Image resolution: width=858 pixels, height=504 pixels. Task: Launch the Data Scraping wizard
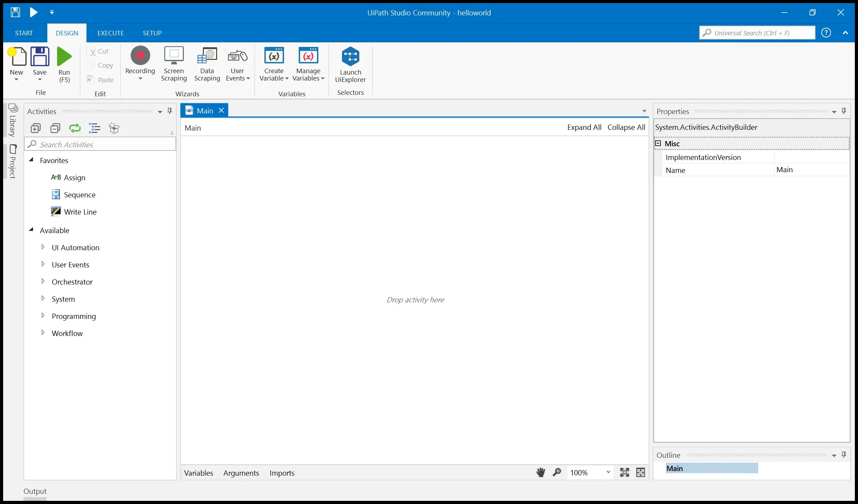click(x=207, y=64)
